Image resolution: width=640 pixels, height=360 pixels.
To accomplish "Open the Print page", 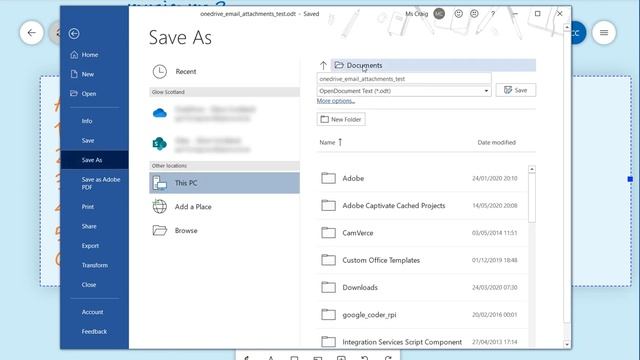I will pos(88,207).
